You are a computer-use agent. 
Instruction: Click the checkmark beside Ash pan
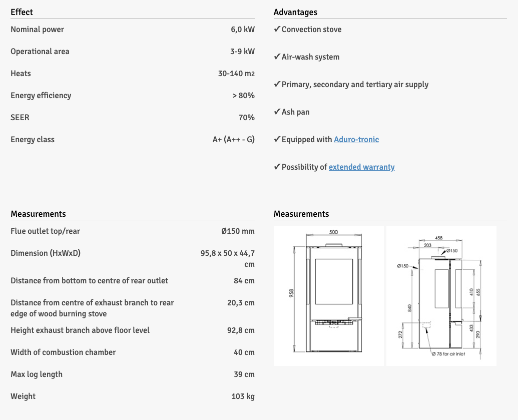pyautogui.click(x=277, y=112)
